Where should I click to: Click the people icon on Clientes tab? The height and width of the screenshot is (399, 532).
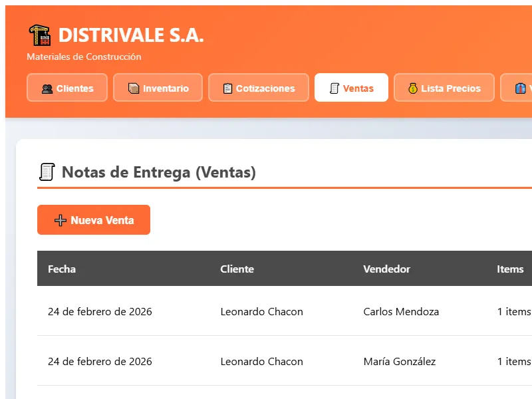[x=47, y=87]
